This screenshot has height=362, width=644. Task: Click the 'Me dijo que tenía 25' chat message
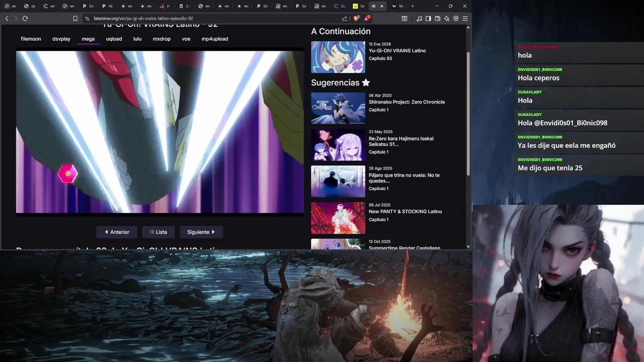pyautogui.click(x=550, y=168)
